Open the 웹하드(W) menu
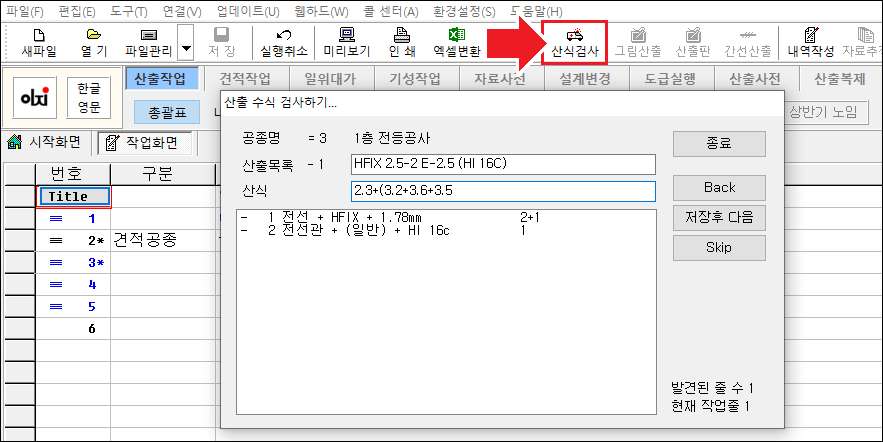This screenshot has height=442, width=883. [321, 11]
